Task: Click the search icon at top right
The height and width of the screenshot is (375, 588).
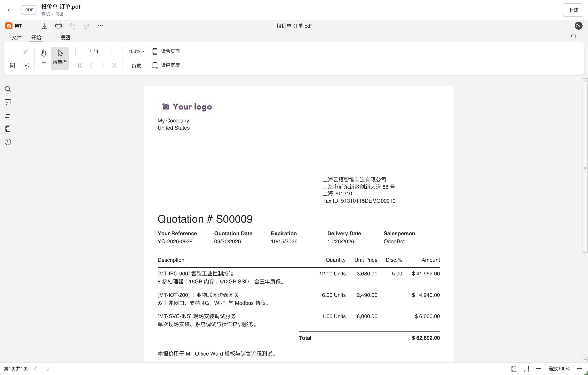Action: coord(574,37)
